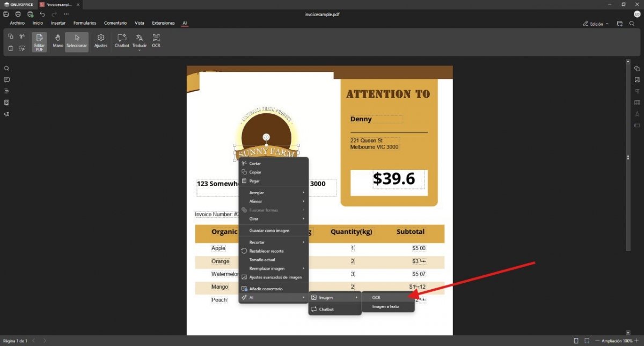This screenshot has height=346, width=644.
Task: Expand the Traducir dropdown arrow
Action: [x=140, y=50]
